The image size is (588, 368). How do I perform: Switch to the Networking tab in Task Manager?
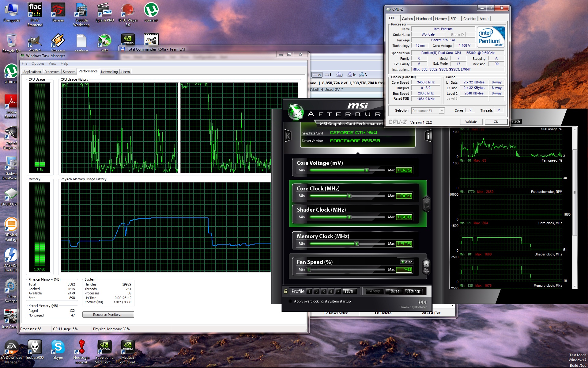click(109, 72)
